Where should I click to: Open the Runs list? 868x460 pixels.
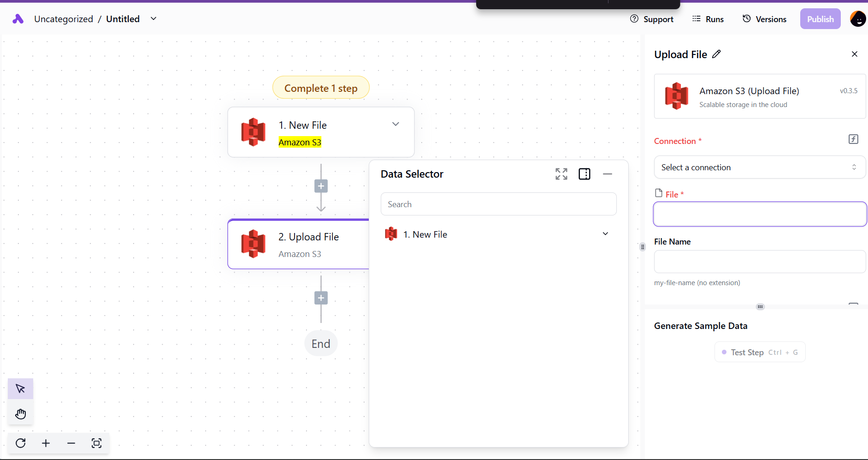[708, 19]
